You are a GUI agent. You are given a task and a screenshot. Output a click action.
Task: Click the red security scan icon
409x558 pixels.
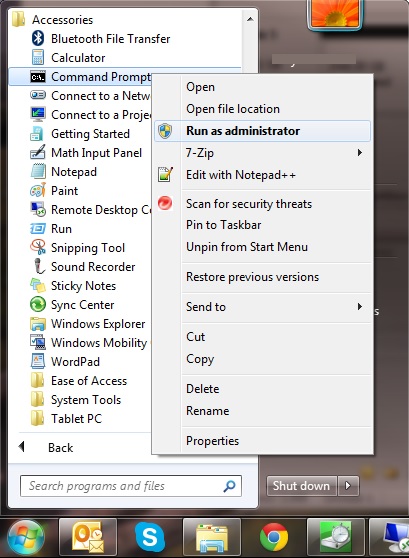(x=165, y=203)
